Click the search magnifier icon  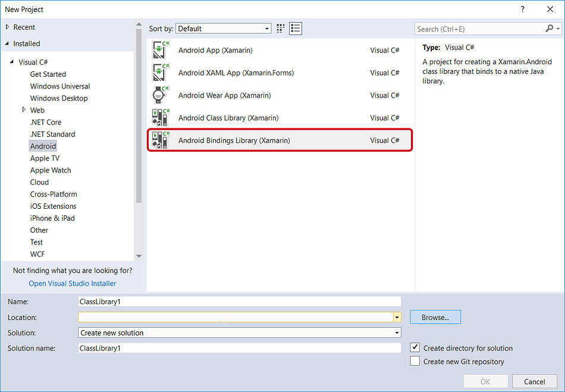click(549, 29)
